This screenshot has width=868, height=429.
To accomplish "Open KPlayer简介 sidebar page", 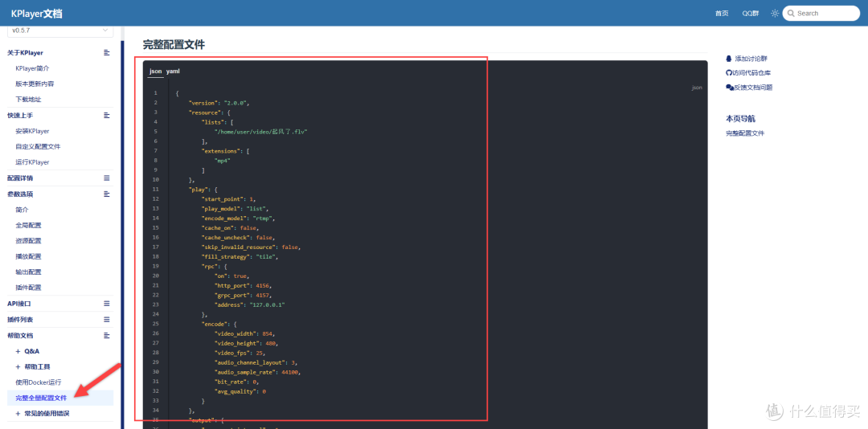I will coord(33,68).
